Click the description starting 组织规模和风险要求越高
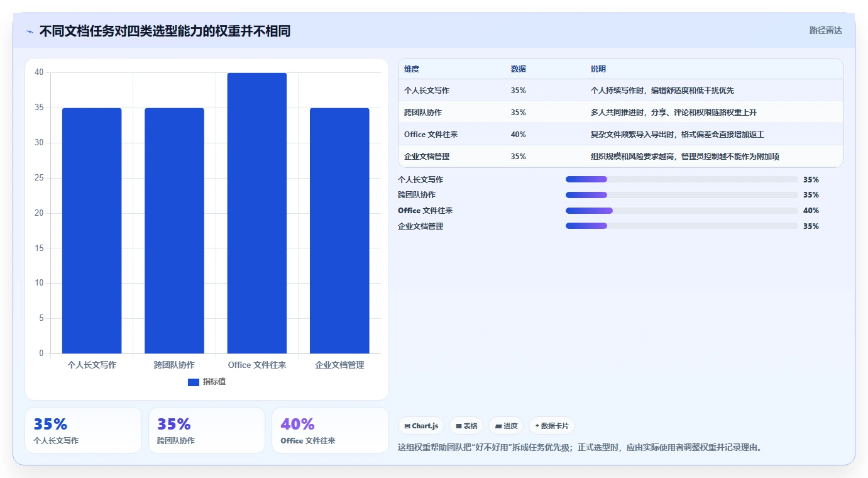The height and width of the screenshot is (478, 868). click(685, 157)
